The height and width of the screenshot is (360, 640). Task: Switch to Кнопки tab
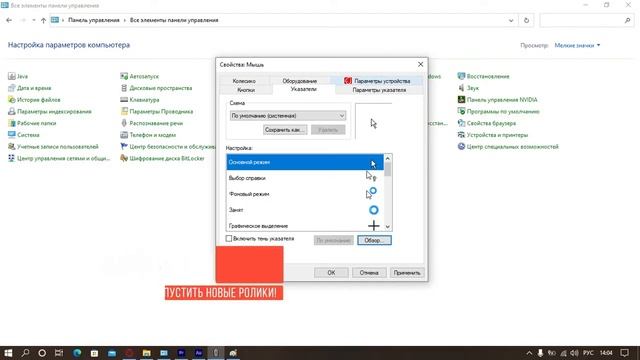[246, 90]
